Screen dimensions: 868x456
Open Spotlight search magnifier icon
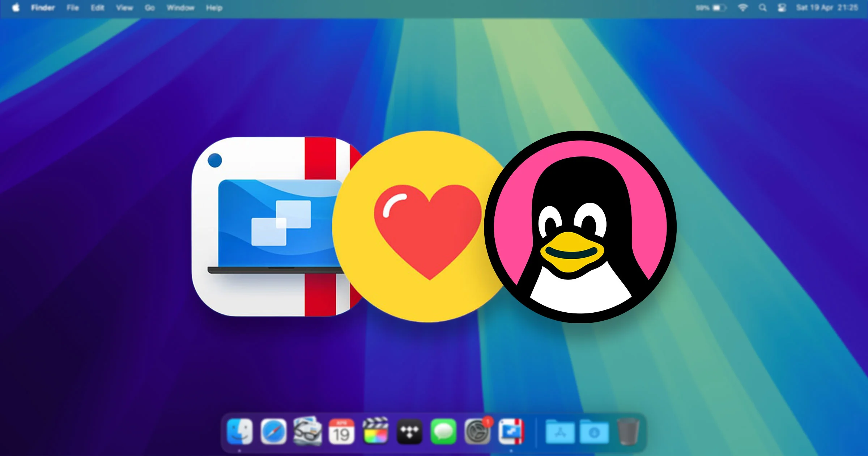click(x=762, y=8)
